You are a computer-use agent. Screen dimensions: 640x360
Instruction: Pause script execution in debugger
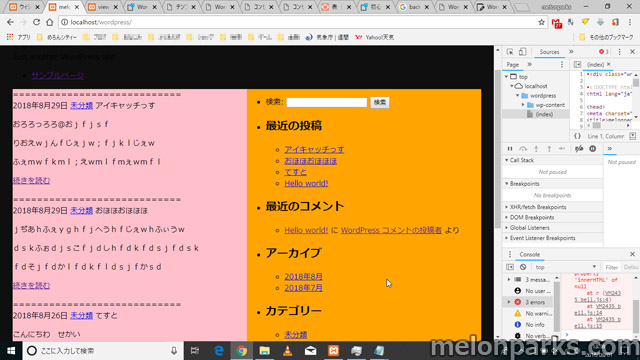pyautogui.click(x=510, y=149)
